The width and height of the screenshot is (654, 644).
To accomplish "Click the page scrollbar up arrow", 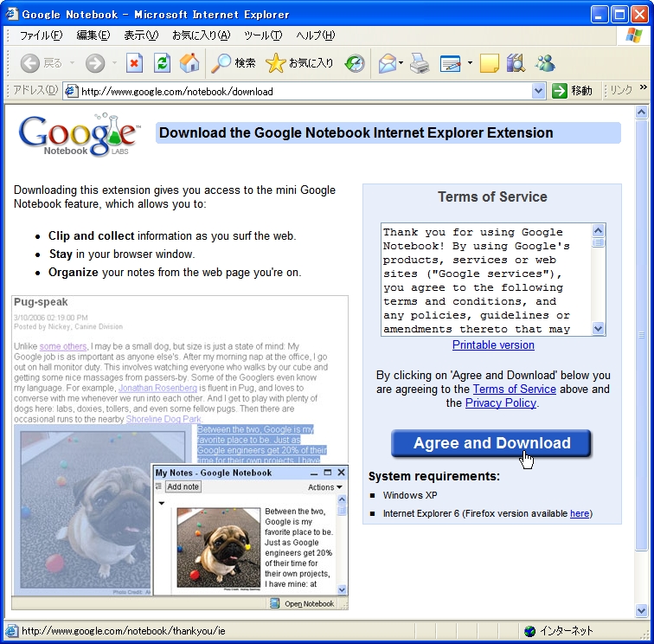I will tap(641, 112).
